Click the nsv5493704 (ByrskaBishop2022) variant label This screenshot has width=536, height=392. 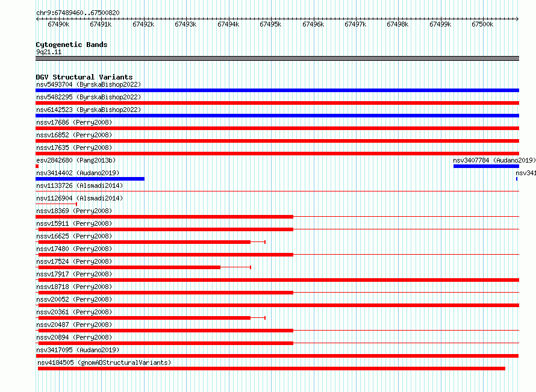[89, 84]
